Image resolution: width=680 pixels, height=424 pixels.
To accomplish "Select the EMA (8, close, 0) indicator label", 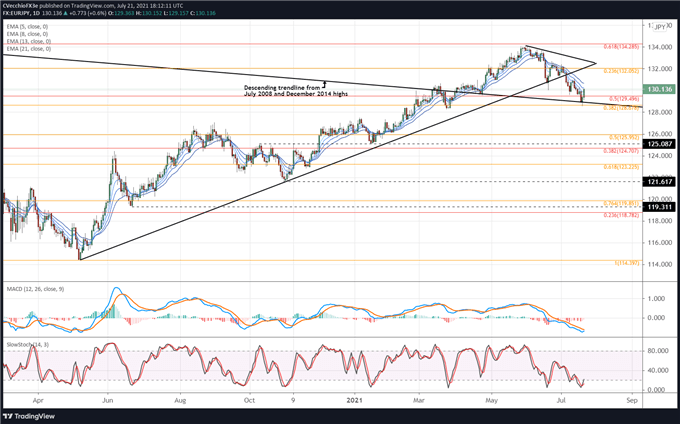I will pyautogui.click(x=27, y=34).
